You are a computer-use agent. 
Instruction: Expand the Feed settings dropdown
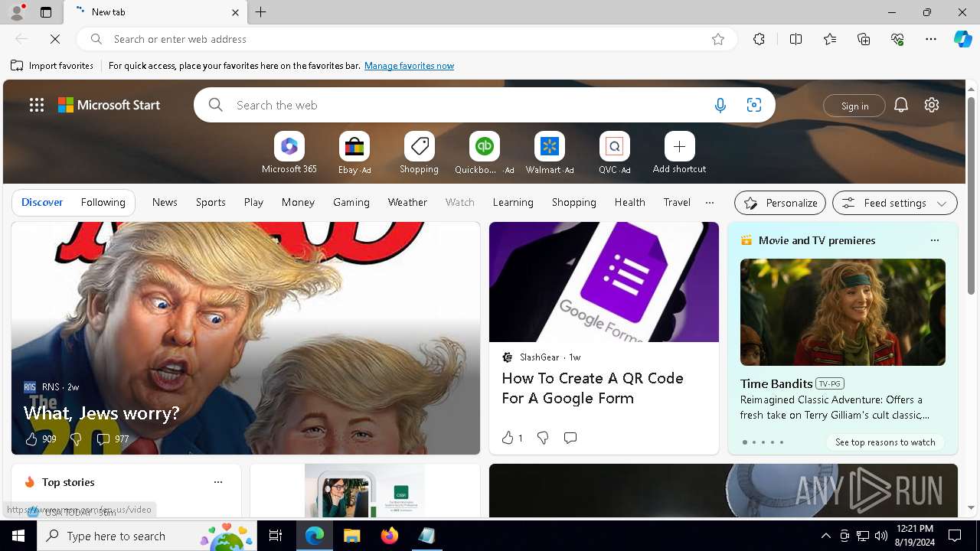(895, 203)
